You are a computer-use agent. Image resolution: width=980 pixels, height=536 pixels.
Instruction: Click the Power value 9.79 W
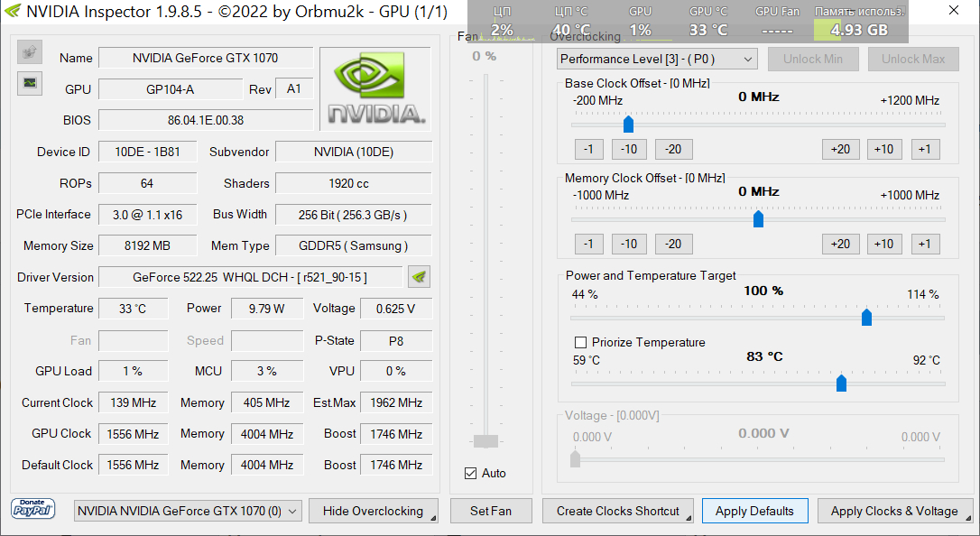(x=267, y=309)
